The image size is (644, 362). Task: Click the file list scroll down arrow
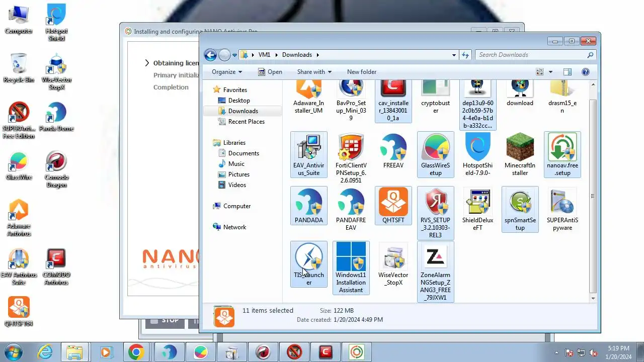[593, 298]
